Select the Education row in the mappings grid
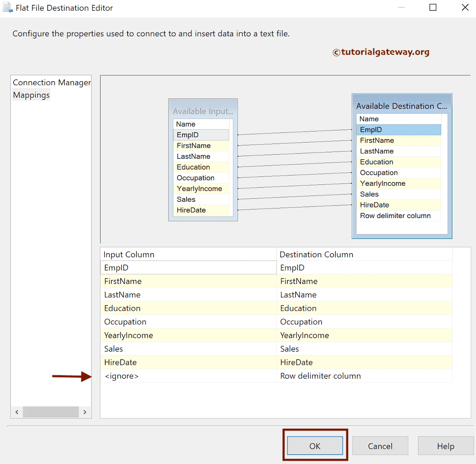 (x=186, y=308)
